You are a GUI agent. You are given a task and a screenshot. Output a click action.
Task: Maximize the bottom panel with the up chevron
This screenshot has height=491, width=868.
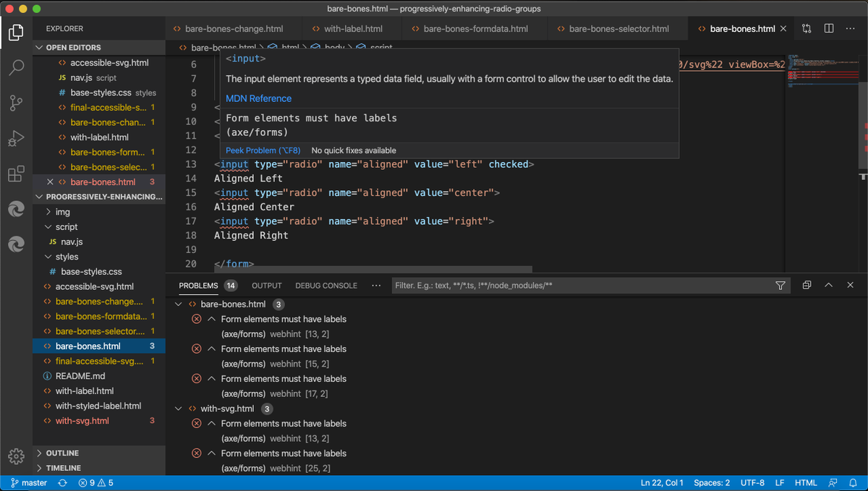[829, 286]
